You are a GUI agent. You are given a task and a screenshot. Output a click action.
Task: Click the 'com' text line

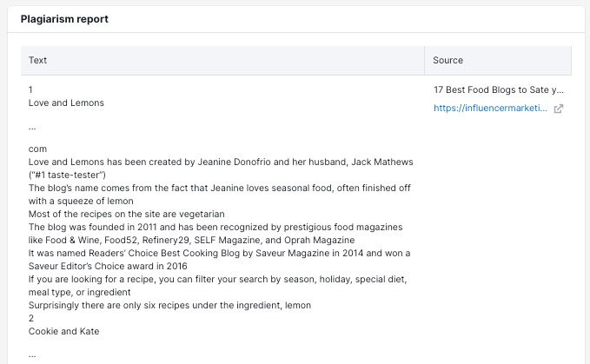point(37,149)
